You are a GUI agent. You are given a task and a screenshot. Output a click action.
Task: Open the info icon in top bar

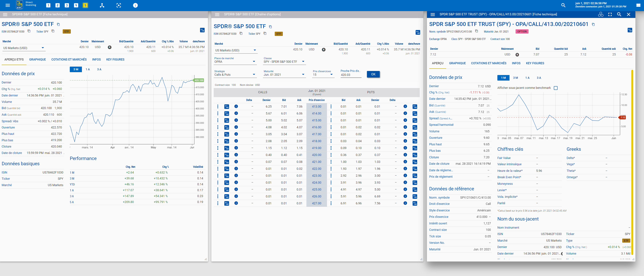click(135, 5)
